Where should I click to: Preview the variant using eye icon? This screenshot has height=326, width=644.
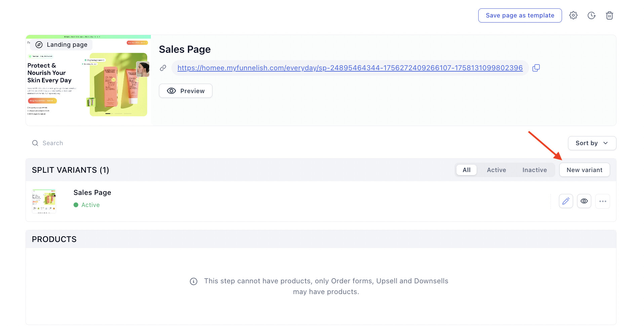pos(584,201)
